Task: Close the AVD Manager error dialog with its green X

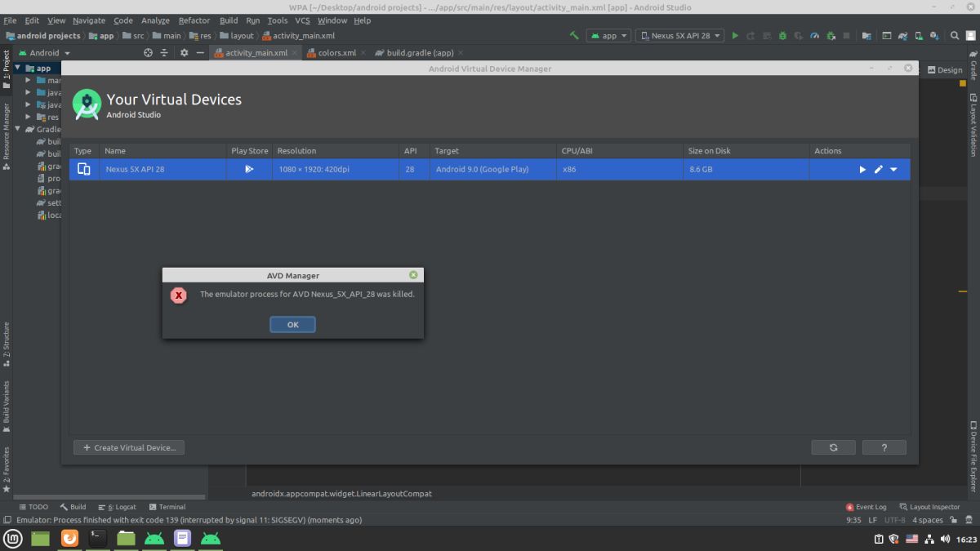Action: point(413,275)
